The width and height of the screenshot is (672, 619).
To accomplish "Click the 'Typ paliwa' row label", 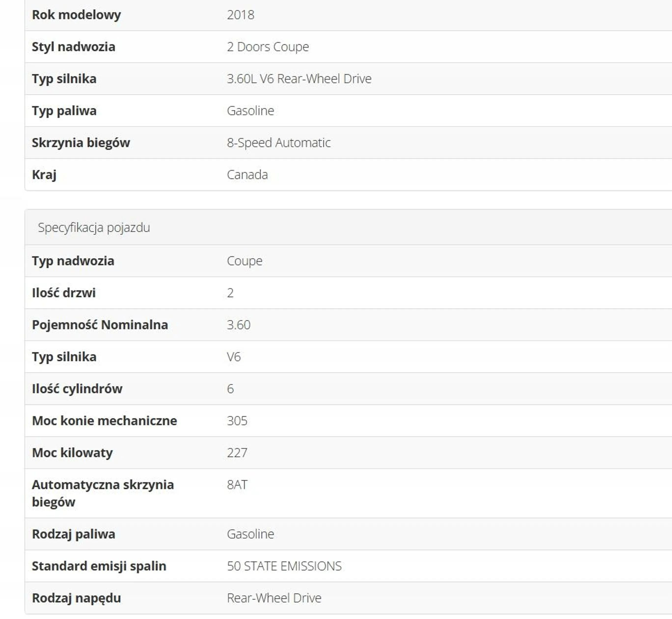I will point(64,111).
